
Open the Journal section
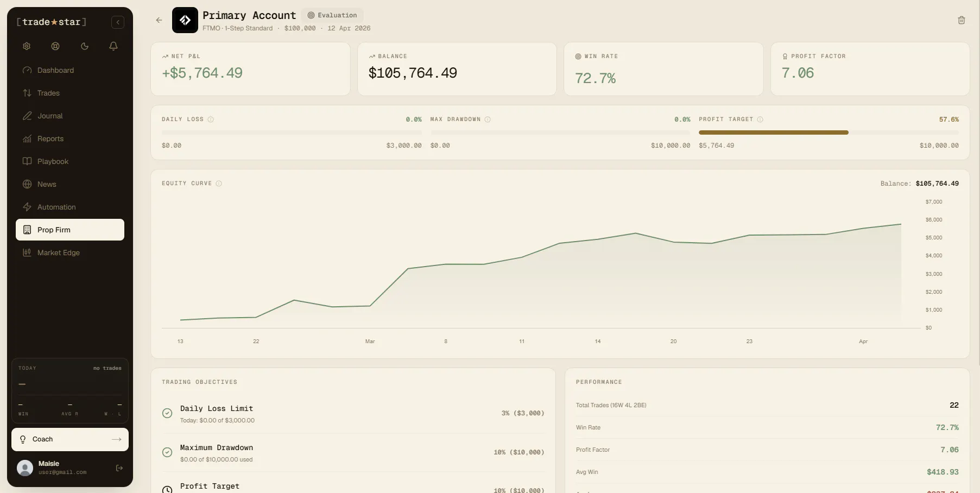coord(70,116)
